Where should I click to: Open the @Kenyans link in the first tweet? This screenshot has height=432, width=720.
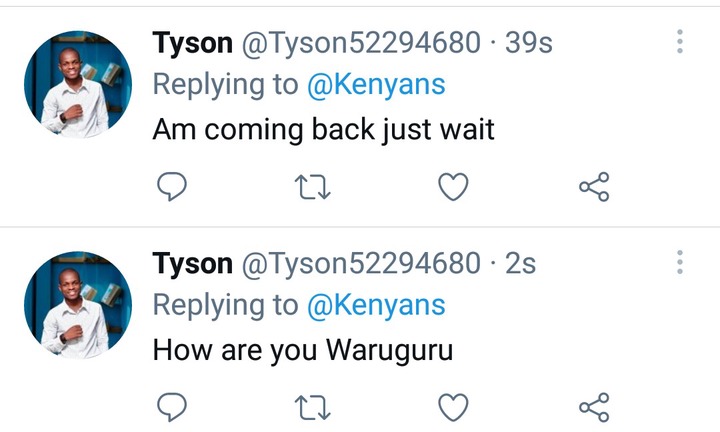[x=376, y=85]
